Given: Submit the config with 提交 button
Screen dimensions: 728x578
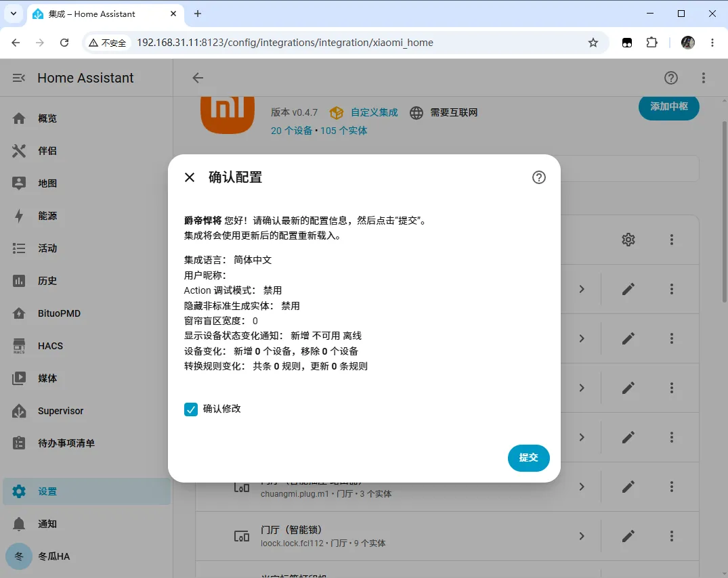Looking at the screenshot, I should tap(528, 458).
